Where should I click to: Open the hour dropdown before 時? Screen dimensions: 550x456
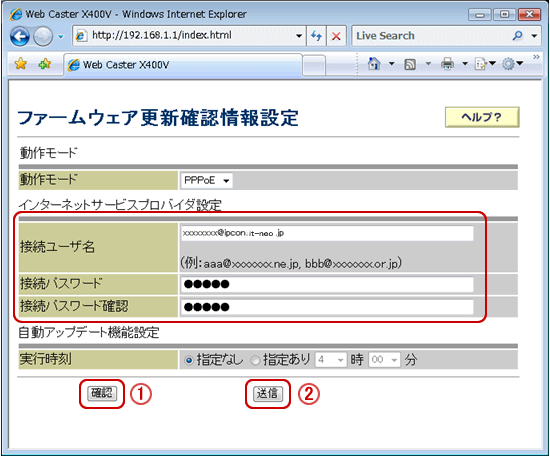point(331,360)
